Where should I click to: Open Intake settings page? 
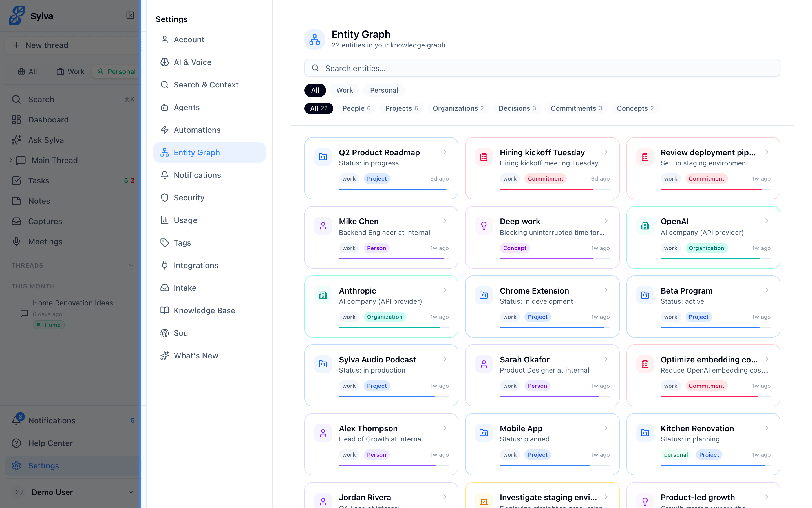(x=209, y=288)
